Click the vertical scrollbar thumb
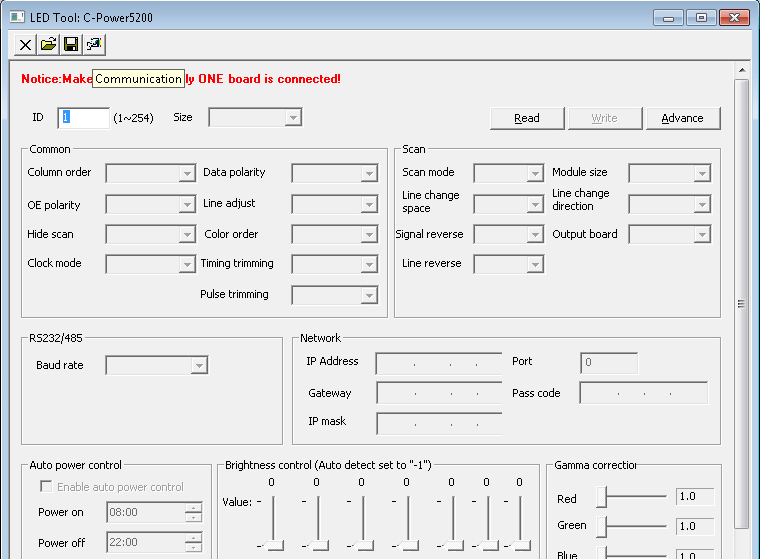This screenshot has width=760, height=559. coord(741,304)
